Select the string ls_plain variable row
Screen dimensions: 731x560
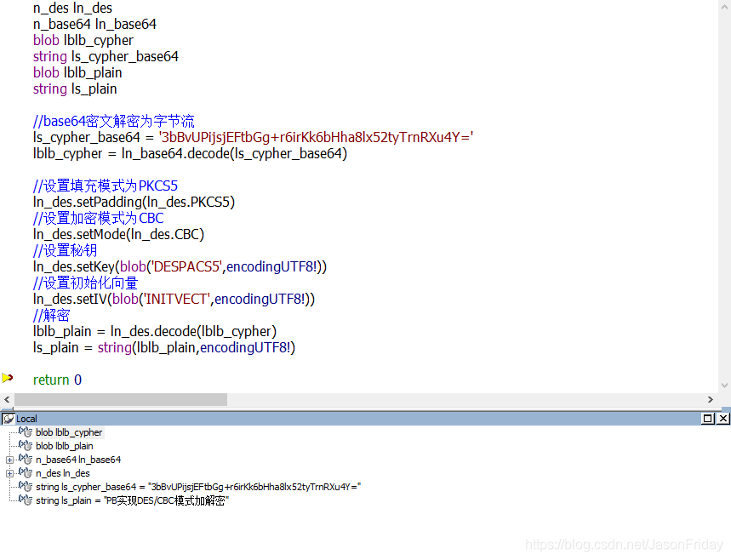(x=133, y=500)
